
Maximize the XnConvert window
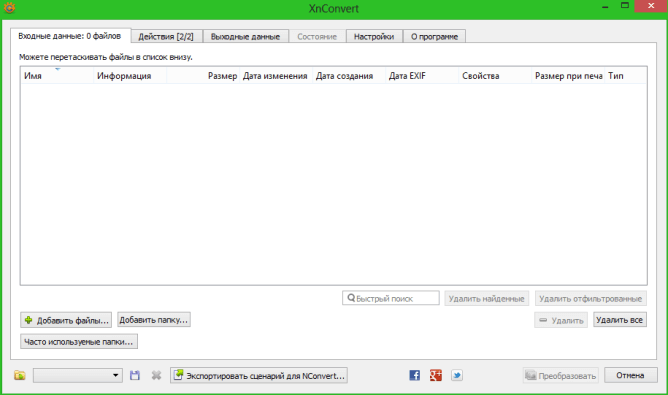tap(625, 6)
